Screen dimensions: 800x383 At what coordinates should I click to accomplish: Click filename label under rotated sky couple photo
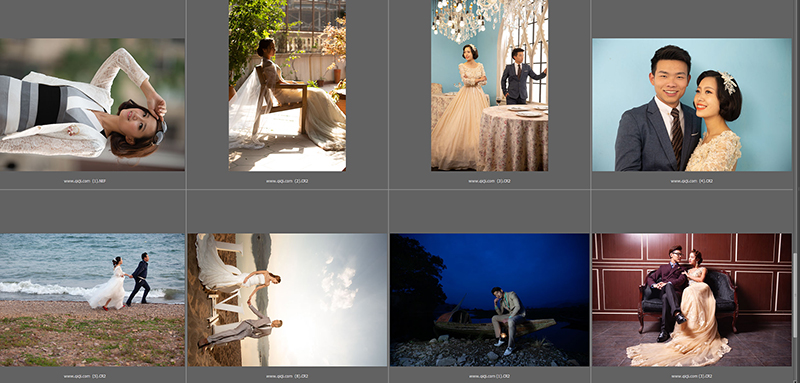click(287, 376)
